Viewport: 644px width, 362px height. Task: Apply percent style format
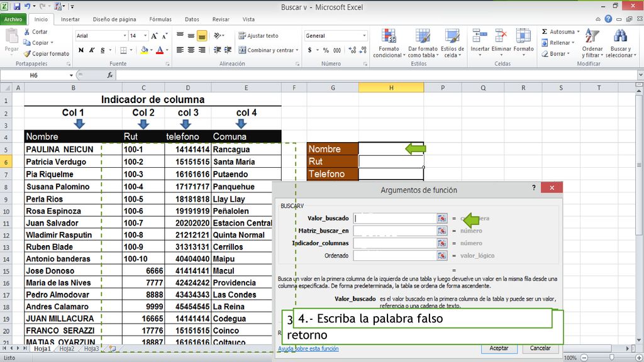[x=326, y=50]
